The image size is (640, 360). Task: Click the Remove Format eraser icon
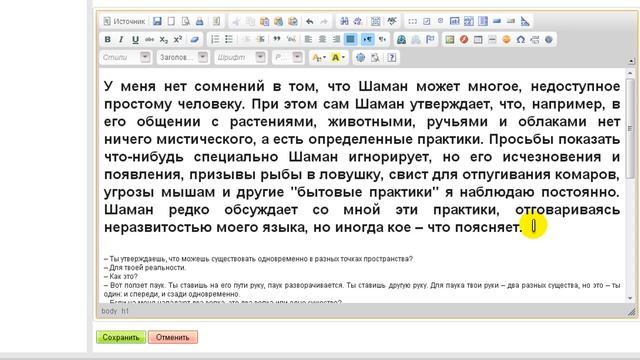tap(195, 40)
